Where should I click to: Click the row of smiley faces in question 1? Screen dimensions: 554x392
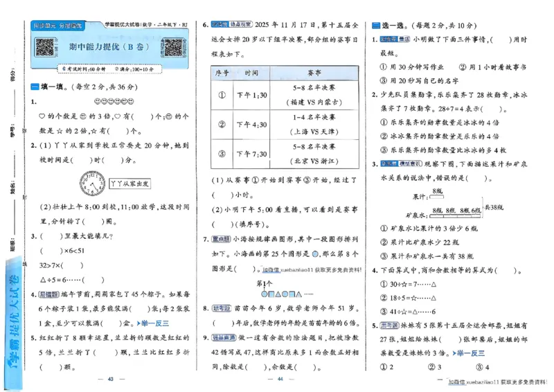[x=114, y=101]
